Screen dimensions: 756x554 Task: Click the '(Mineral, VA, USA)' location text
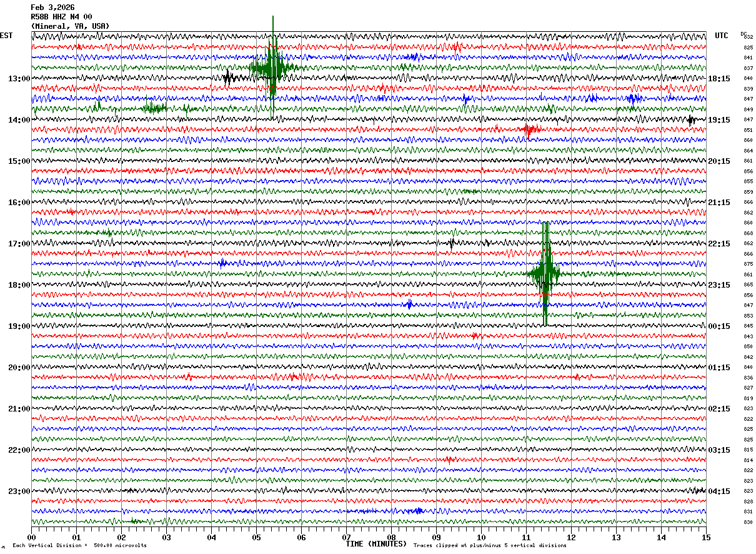pos(70,26)
